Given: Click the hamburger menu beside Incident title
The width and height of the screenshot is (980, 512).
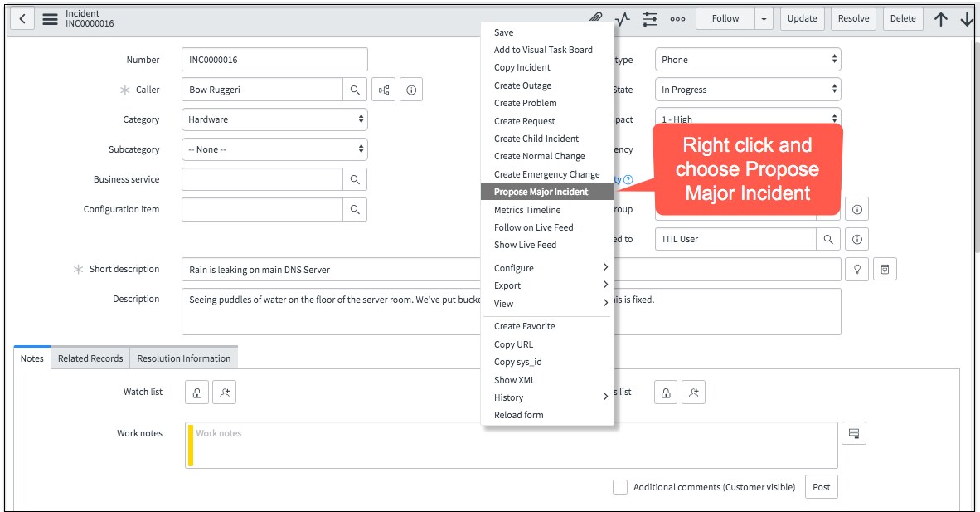Looking at the screenshot, I should coord(49,17).
